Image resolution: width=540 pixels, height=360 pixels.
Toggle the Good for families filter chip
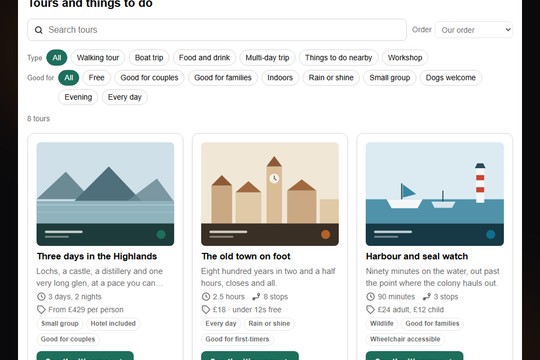223,78
